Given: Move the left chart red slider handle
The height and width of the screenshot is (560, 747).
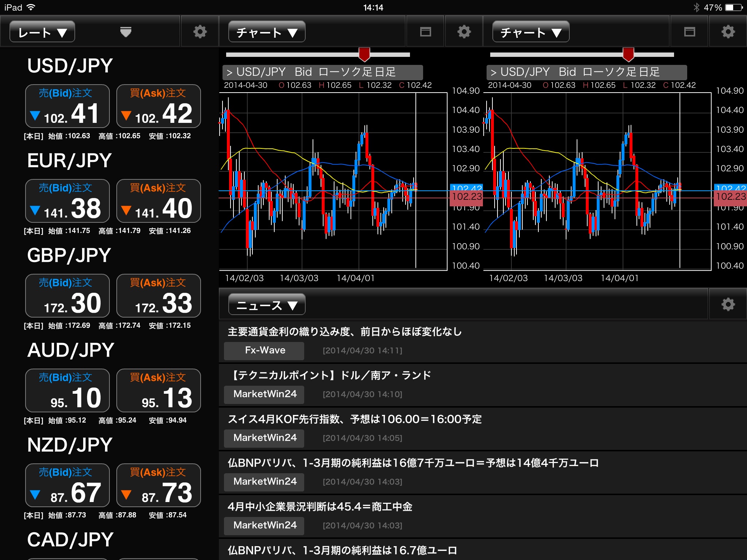Looking at the screenshot, I should [364, 54].
